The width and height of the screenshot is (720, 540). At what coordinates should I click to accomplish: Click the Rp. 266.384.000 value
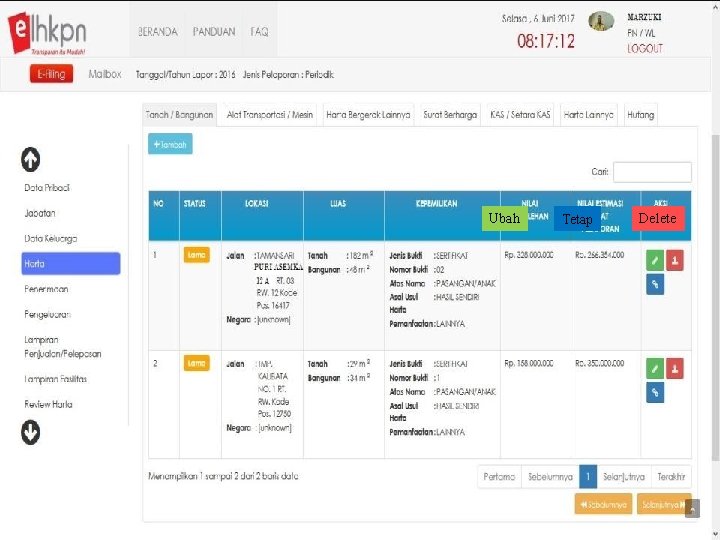click(x=599, y=255)
